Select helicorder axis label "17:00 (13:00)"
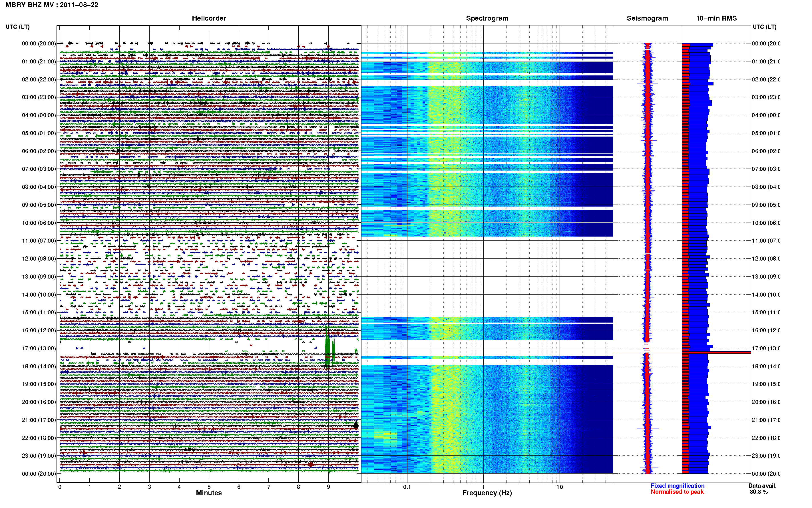 (x=39, y=348)
